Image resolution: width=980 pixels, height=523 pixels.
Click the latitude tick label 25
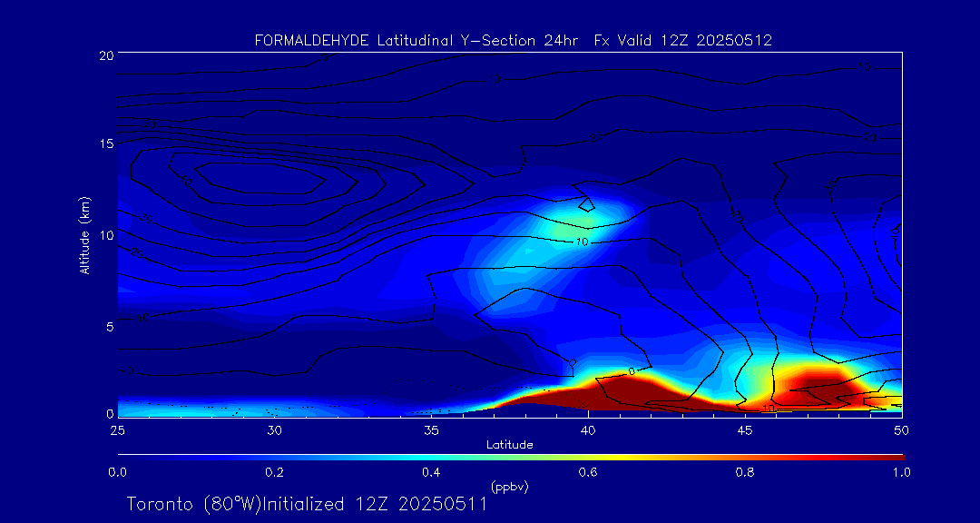[x=117, y=430]
